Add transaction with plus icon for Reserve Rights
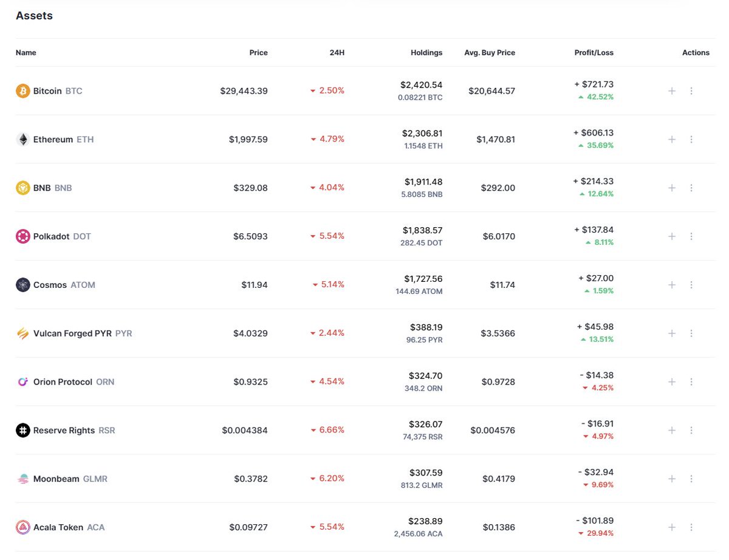The image size is (729, 560). pos(672,430)
